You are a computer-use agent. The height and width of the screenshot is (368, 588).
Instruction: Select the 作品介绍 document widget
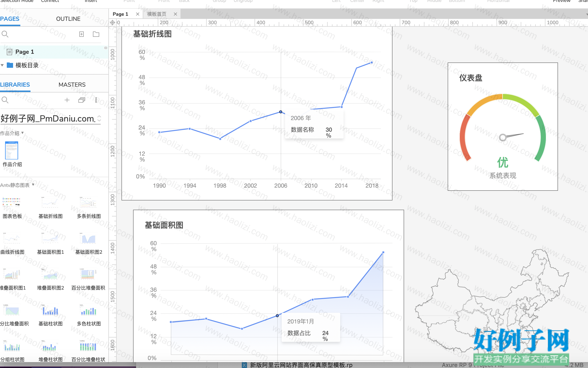[12, 154]
